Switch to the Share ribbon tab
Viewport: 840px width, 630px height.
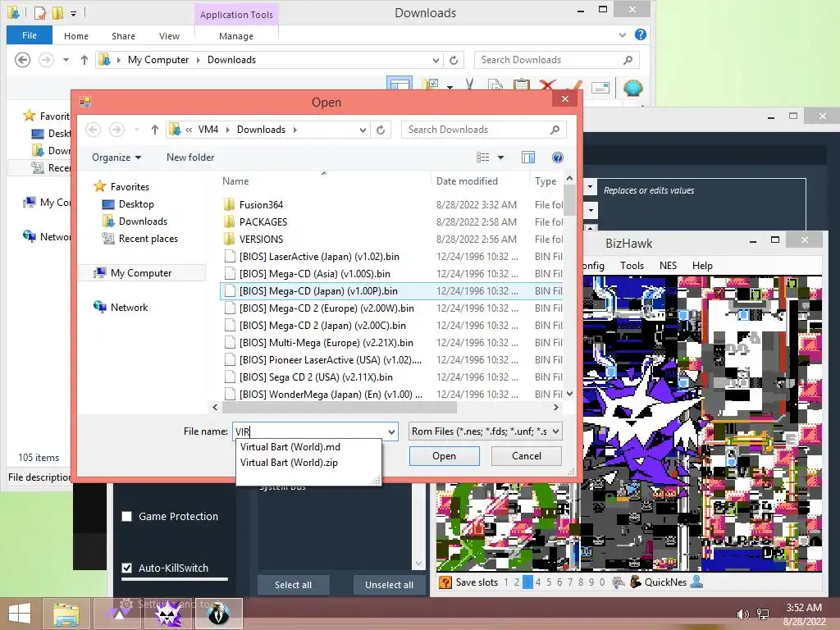pos(123,36)
